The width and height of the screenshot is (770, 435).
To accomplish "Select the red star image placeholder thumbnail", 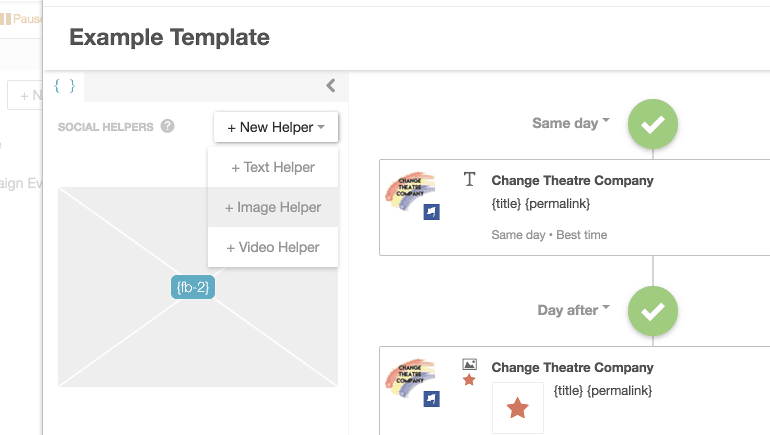I will pyautogui.click(x=518, y=408).
